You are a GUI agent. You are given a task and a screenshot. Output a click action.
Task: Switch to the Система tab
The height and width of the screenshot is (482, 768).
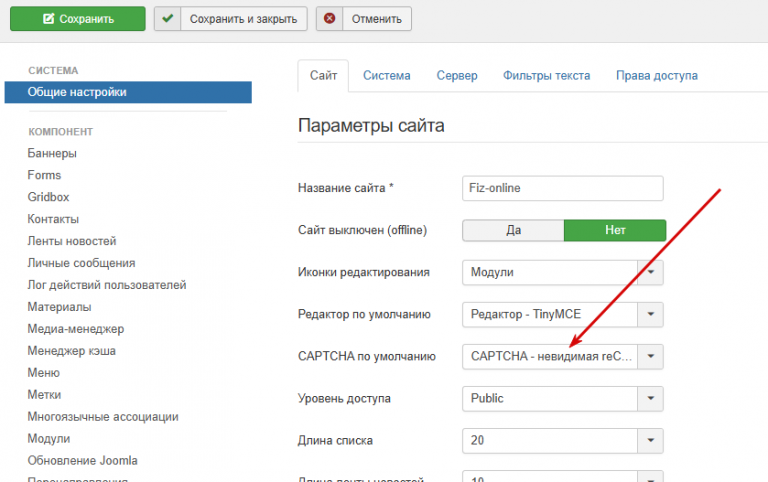(x=386, y=75)
